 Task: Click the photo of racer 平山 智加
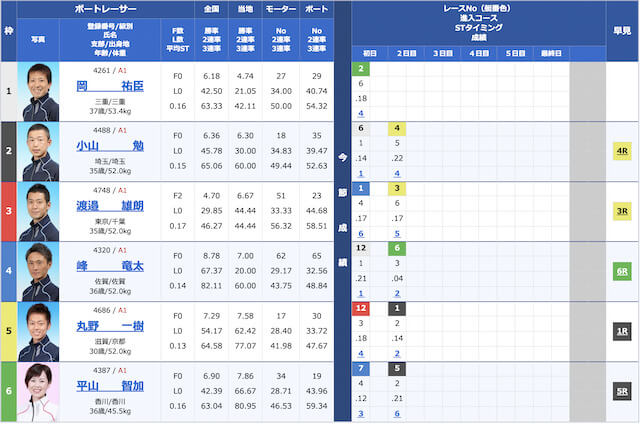tap(39, 391)
